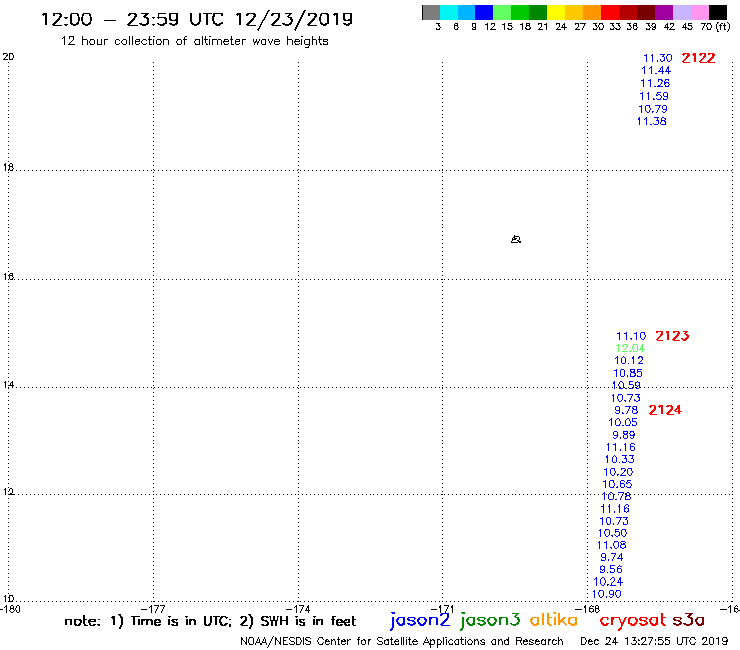740x650 pixels.
Task: Click the longitude axis label -174
Action: tap(298, 609)
